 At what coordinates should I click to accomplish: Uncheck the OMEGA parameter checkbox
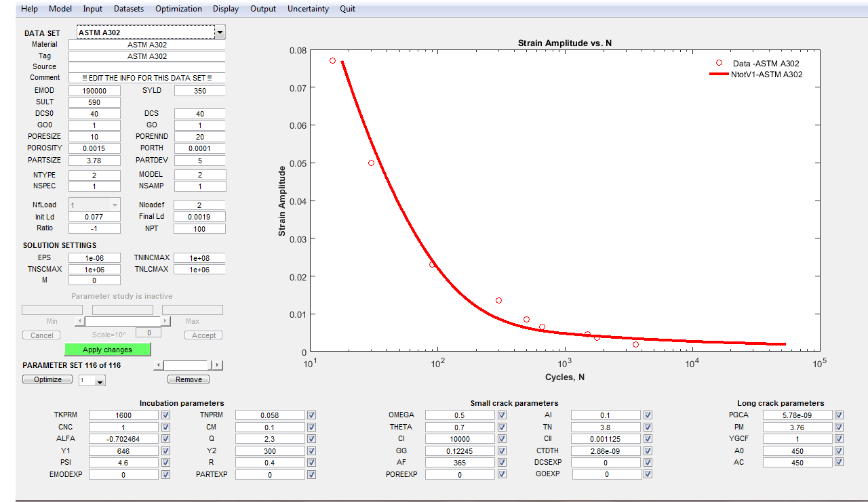tap(502, 415)
